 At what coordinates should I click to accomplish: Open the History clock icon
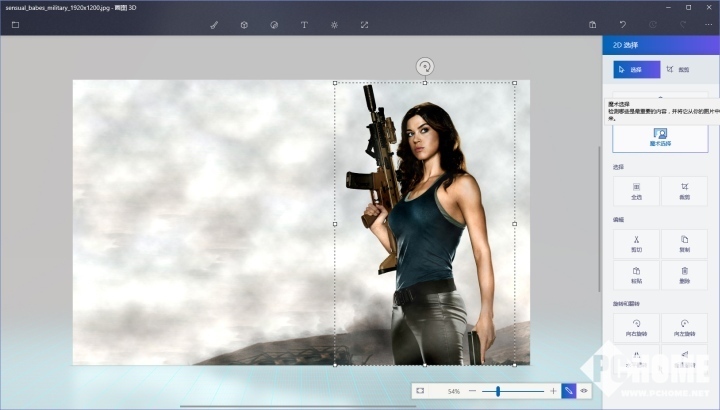click(652, 25)
